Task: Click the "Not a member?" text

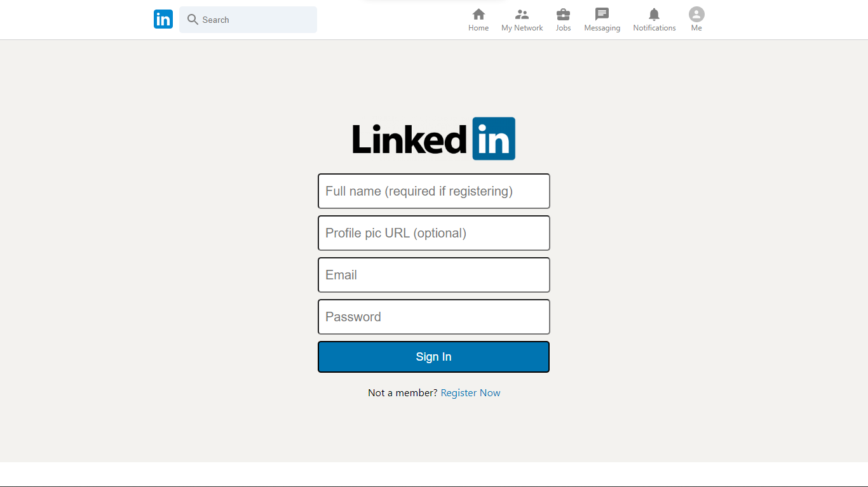Action: [x=403, y=393]
